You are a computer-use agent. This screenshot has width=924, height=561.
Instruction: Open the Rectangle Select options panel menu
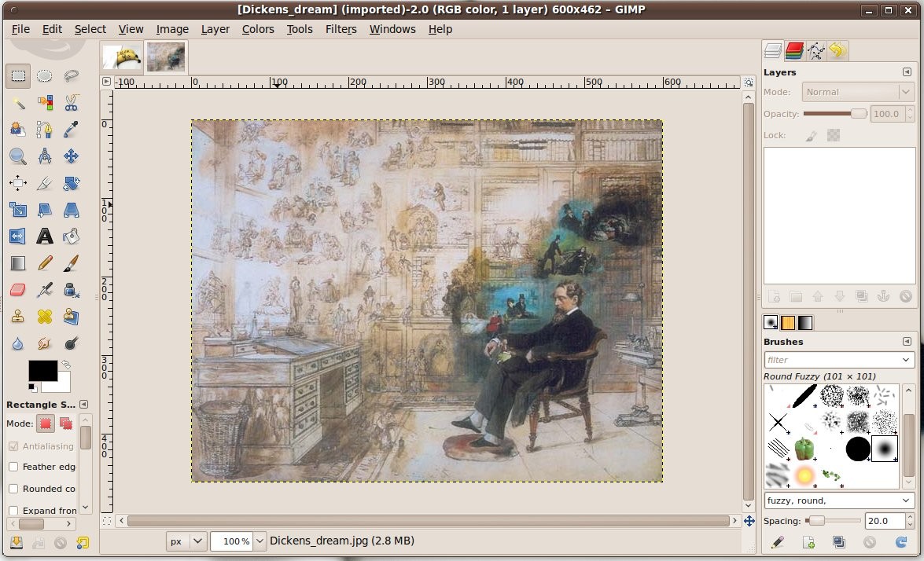click(84, 405)
